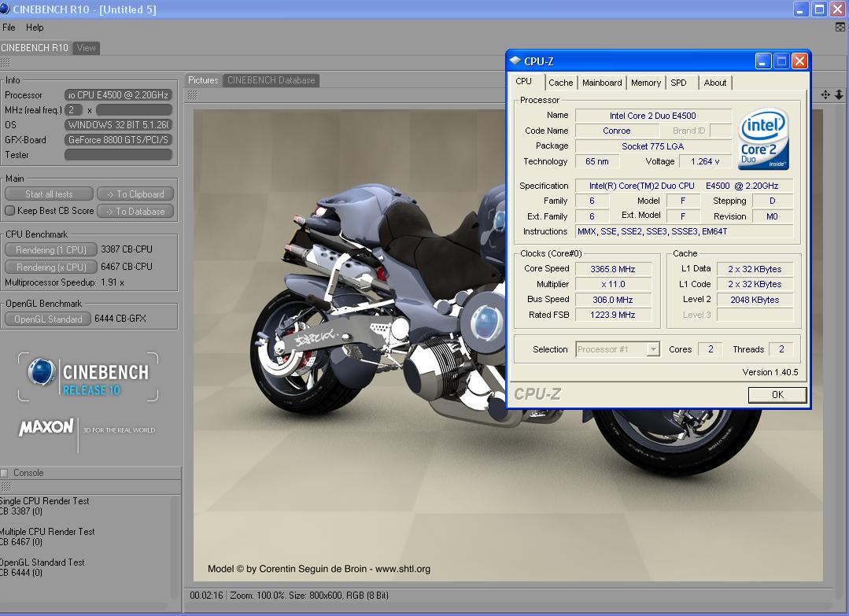Image resolution: width=849 pixels, height=616 pixels.
Task: Click the To Clipboard button
Action: click(135, 194)
